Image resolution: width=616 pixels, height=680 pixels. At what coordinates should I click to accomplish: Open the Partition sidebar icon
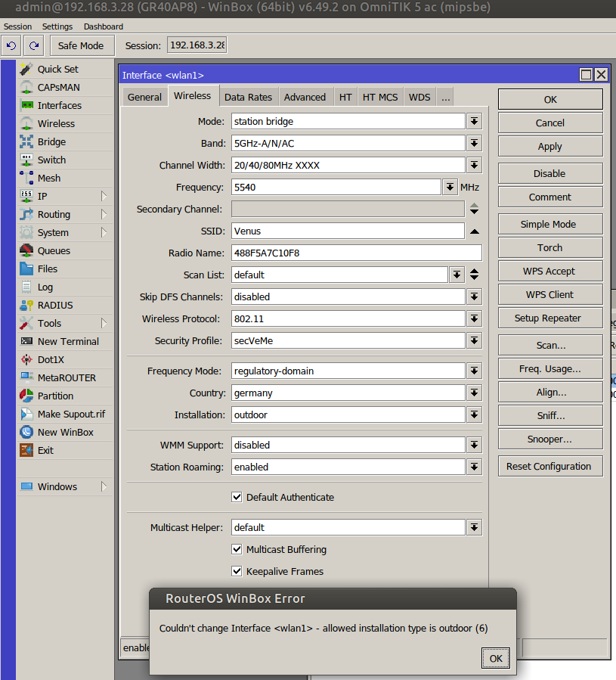(x=26, y=396)
